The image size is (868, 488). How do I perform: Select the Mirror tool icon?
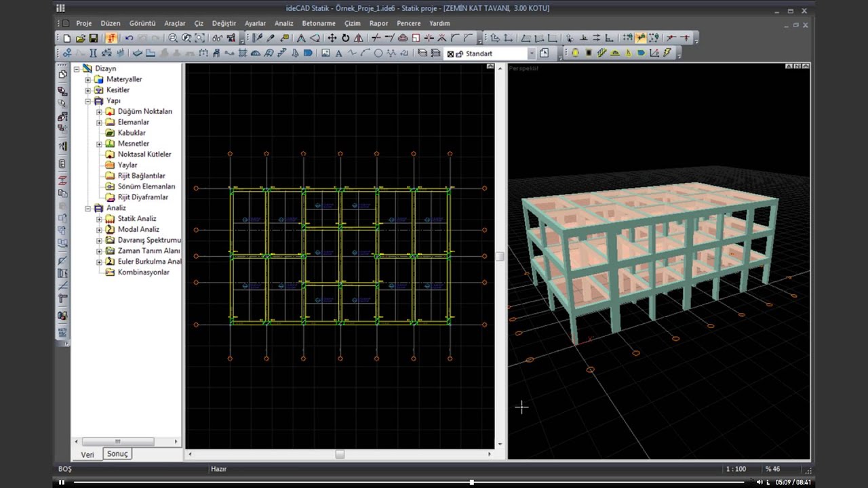coord(358,39)
